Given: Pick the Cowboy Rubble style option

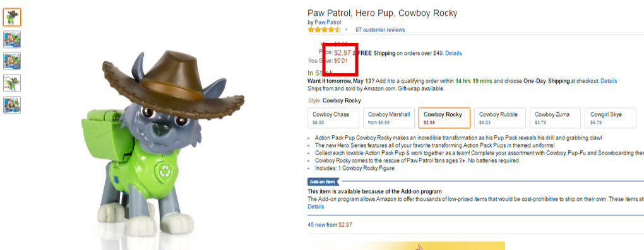Looking at the screenshot, I should [x=500, y=118].
